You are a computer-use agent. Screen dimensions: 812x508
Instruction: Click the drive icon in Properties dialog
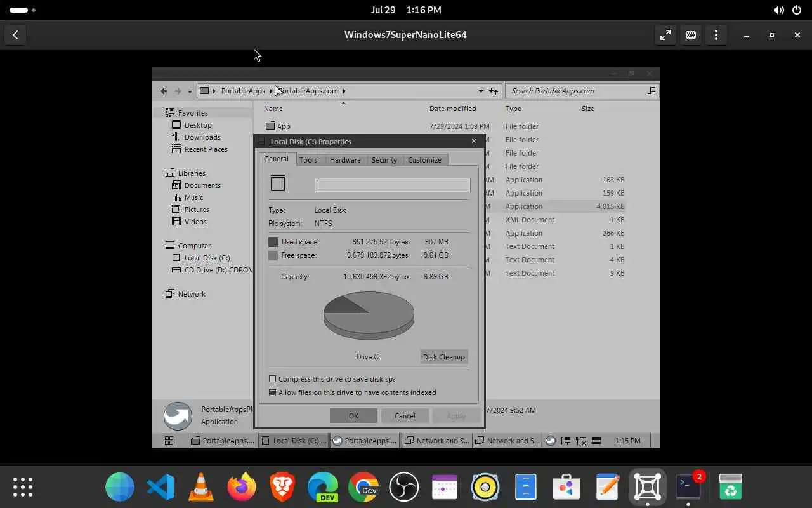pos(278,184)
